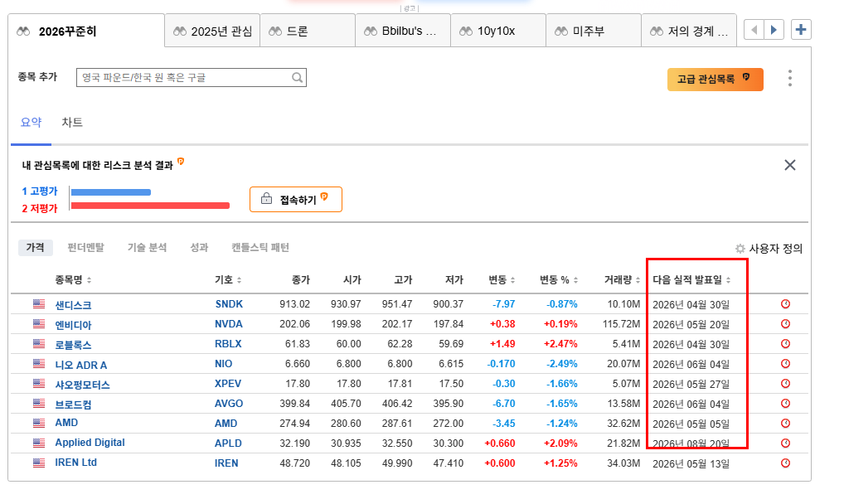Click IREN earnings date 2026년 05월 13일
This screenshot has height=504, width=844.
tap(691, 463)
